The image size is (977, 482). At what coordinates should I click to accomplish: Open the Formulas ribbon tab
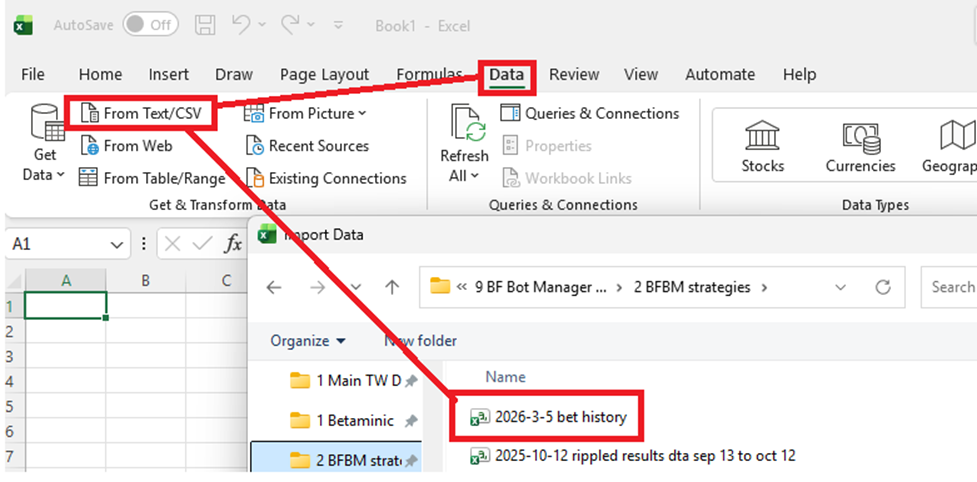coord(429,75)
